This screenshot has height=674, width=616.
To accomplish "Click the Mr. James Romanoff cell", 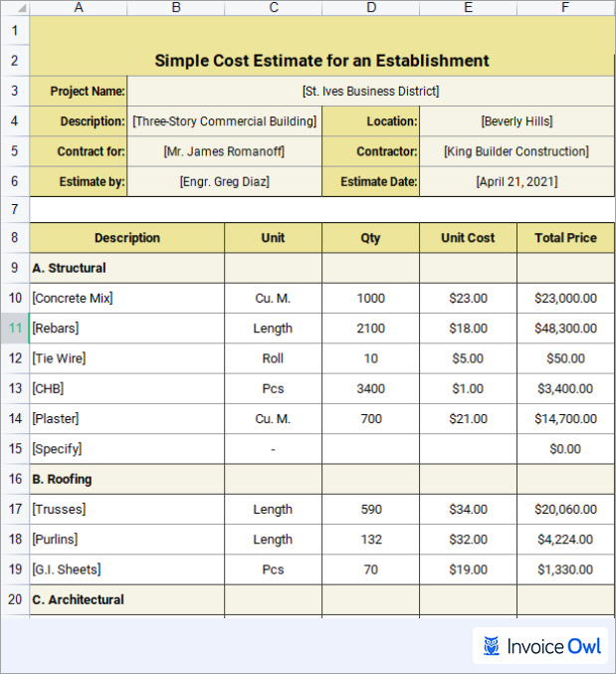I will click(224, 151).
